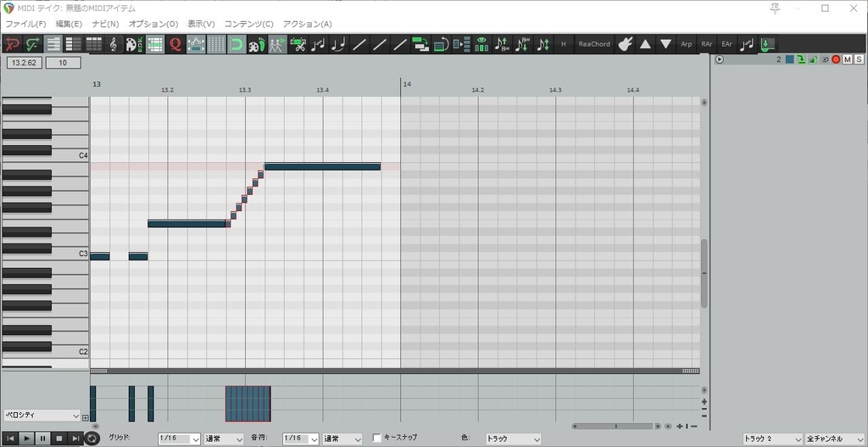Click the Arp toolbar button
Screen dimensions: 868x447
[687, 44]
